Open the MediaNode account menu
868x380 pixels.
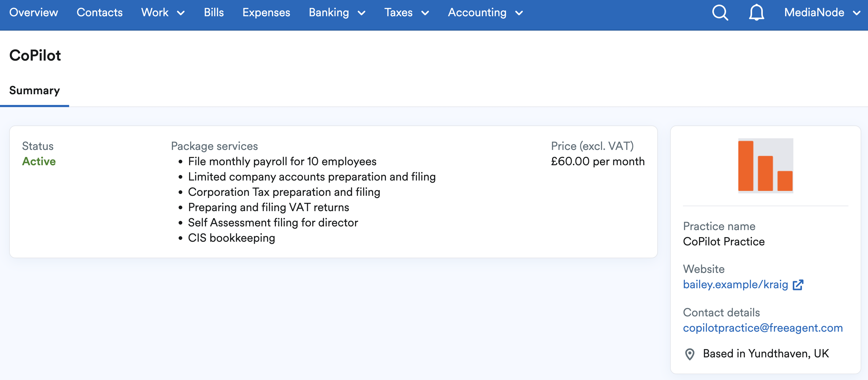[x=822, y=13]
